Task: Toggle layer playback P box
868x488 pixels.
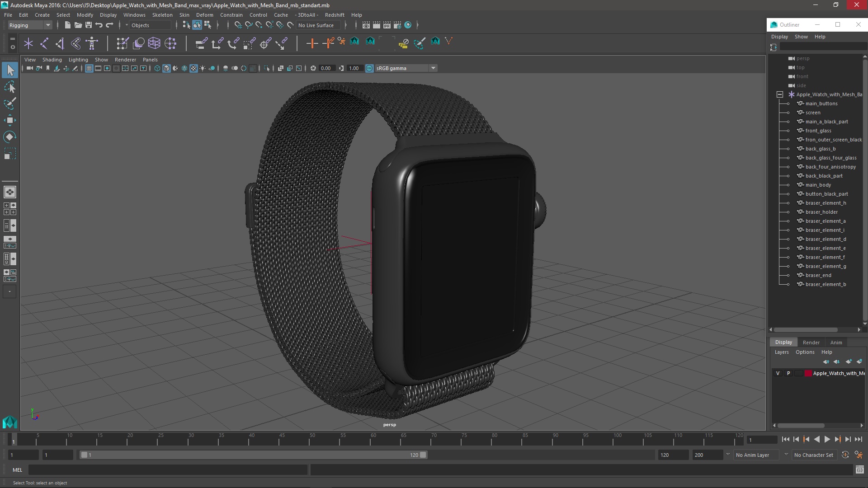Action: [x=788, y=373]
